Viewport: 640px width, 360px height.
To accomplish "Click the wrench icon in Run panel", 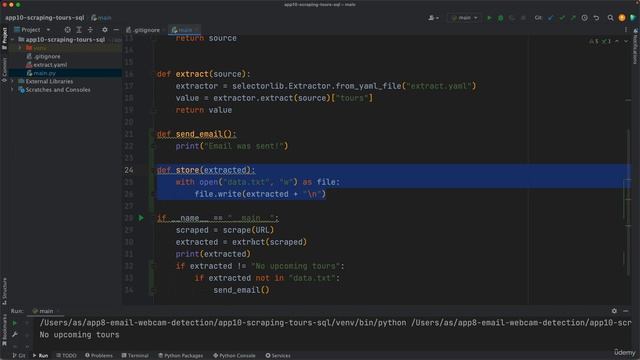I will (x=15, y=335).
